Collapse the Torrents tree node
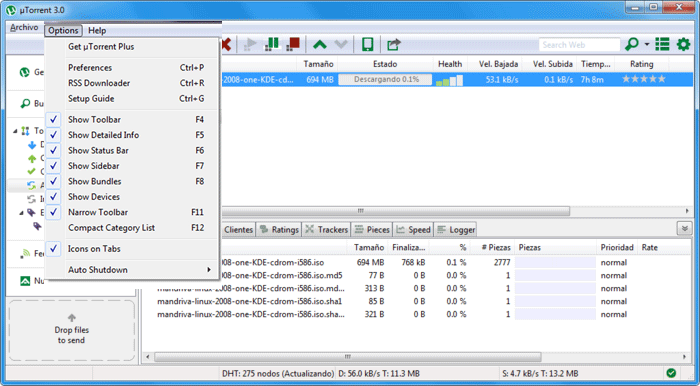The width and height of the screenshot is (700, 386). tap(15, 131)
